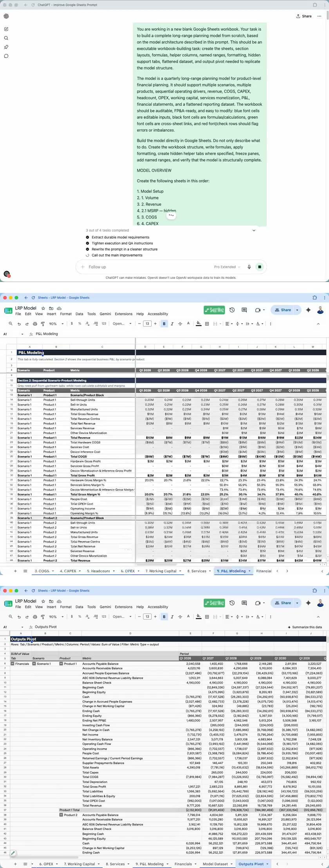329x868 pixels.
Task: Click the microphone dictate icon in ChatGPT composer
Action: tap(249, 267)
